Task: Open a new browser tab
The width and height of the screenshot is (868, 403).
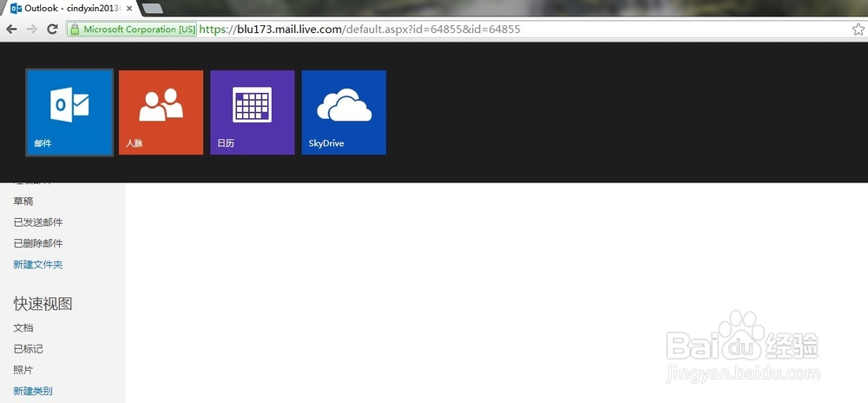Action: (x=152, y=9)
